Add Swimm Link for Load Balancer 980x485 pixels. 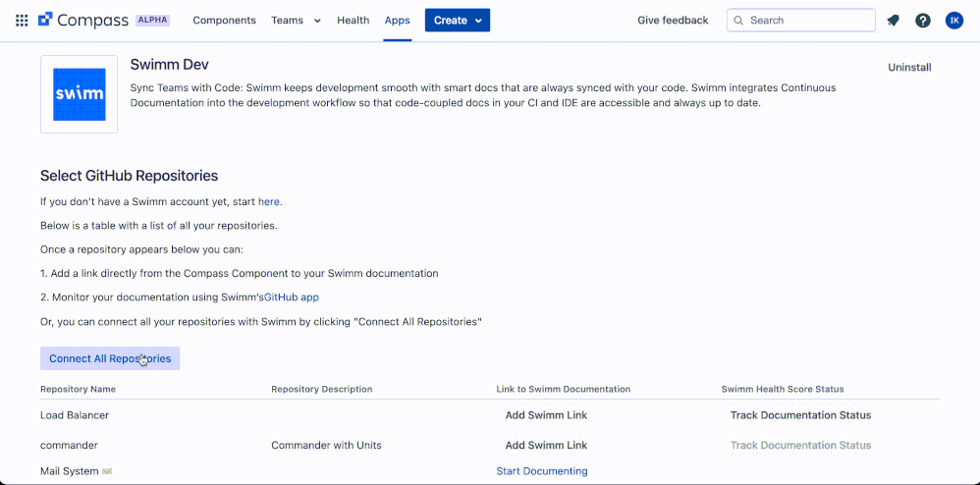[546, 415]
